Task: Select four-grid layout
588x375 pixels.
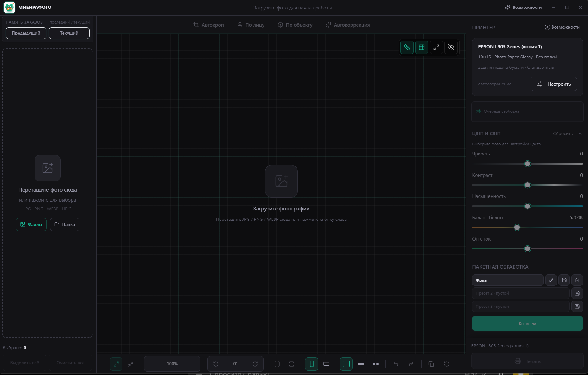Action: [x=376, y=364]
